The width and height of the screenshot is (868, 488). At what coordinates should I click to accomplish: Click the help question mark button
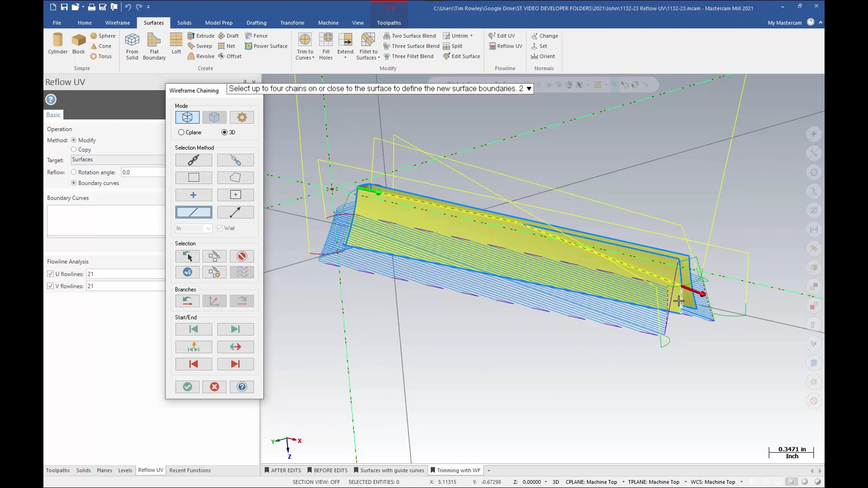coord(241,387)
